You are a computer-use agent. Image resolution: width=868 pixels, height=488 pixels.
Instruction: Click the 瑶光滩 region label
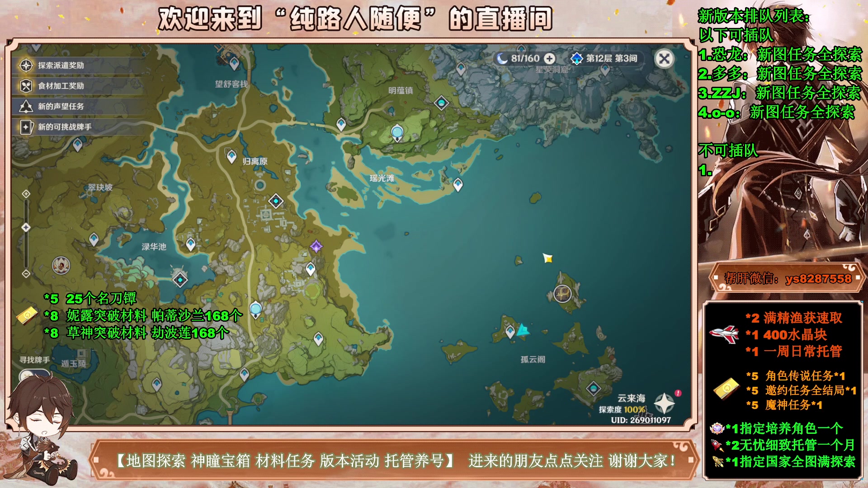382,178
